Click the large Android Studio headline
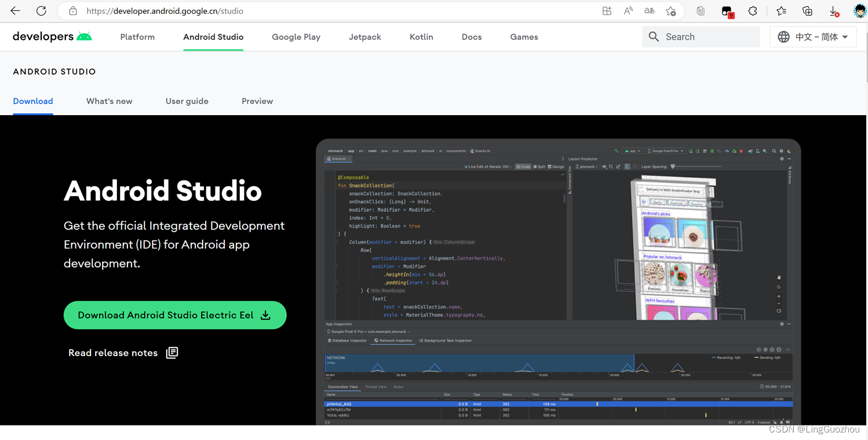 163,190
